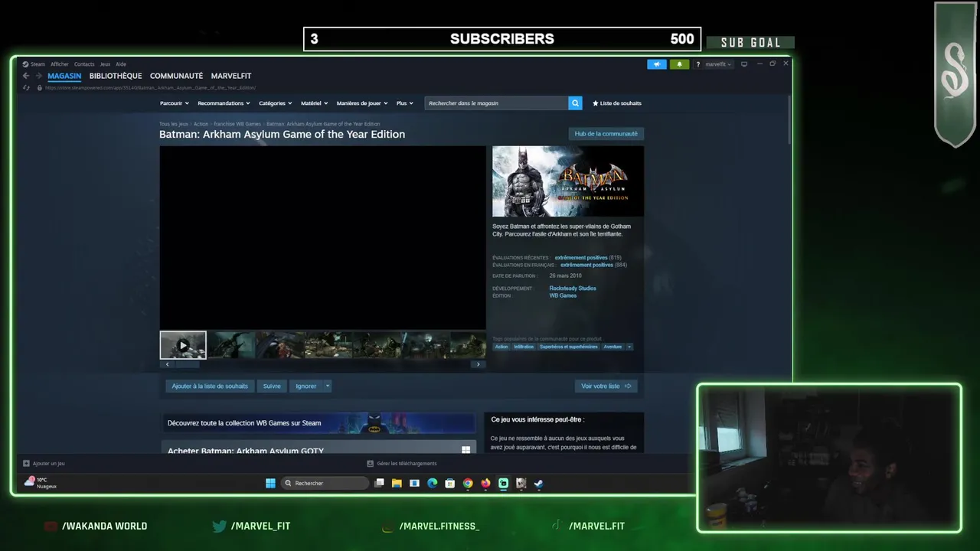Open the Afficher menu

click(x=60, y=64)
